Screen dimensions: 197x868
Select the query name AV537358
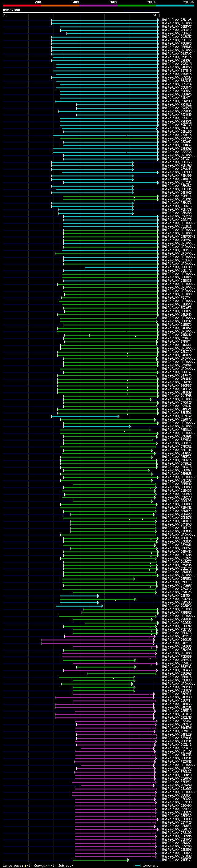tap(11, 10)
